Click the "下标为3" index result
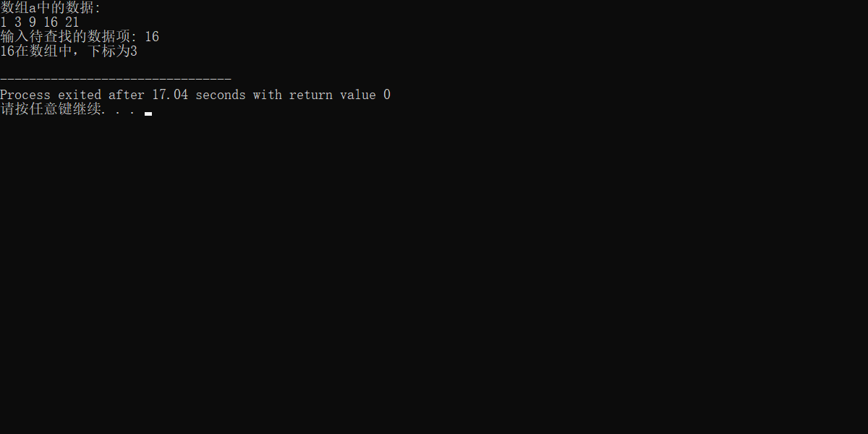The height and width of the screenshot is (434, 868). point(113,51)
